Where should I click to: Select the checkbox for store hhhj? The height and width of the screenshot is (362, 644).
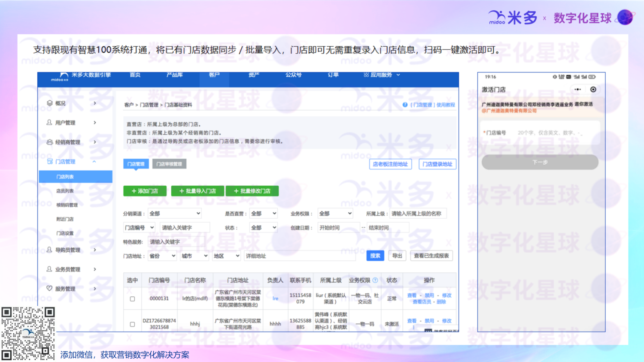pos(132,324)
